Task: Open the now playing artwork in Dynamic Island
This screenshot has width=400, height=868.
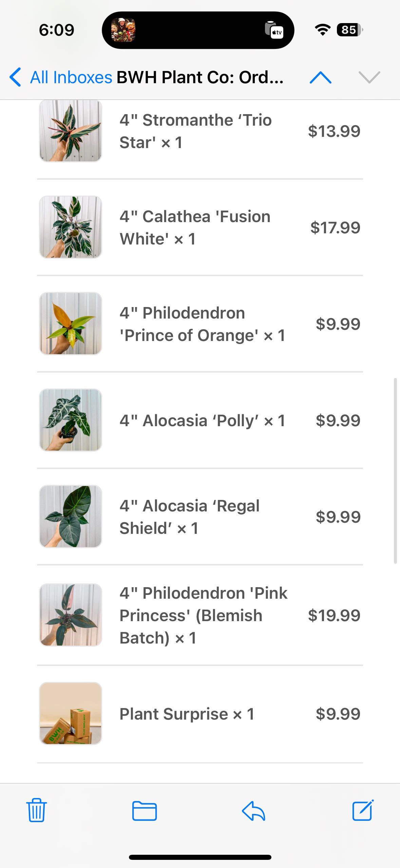Action: coord(123,30)
